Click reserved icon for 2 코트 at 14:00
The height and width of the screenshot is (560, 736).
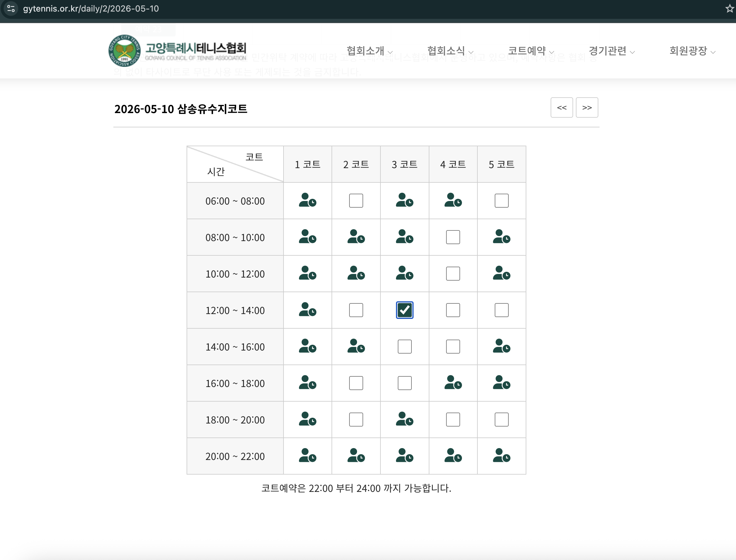(x=356, y=346)
